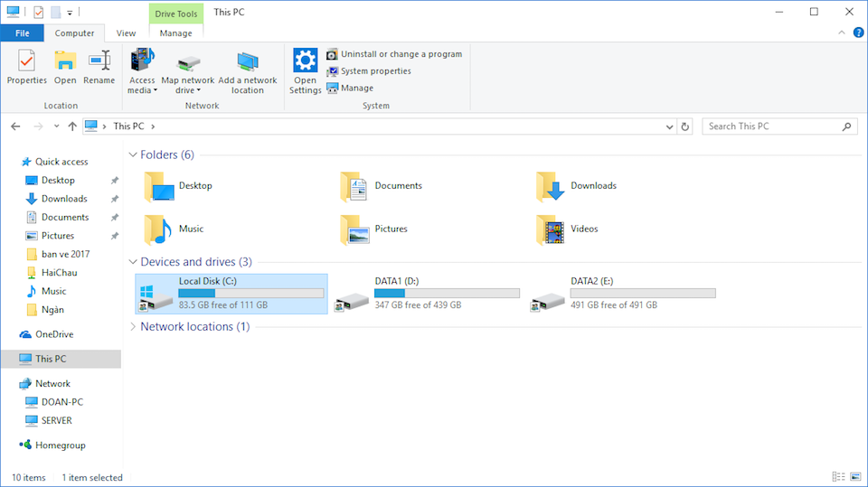Select Network in the navigation pane
868x487 pixels.
(52, 383)
